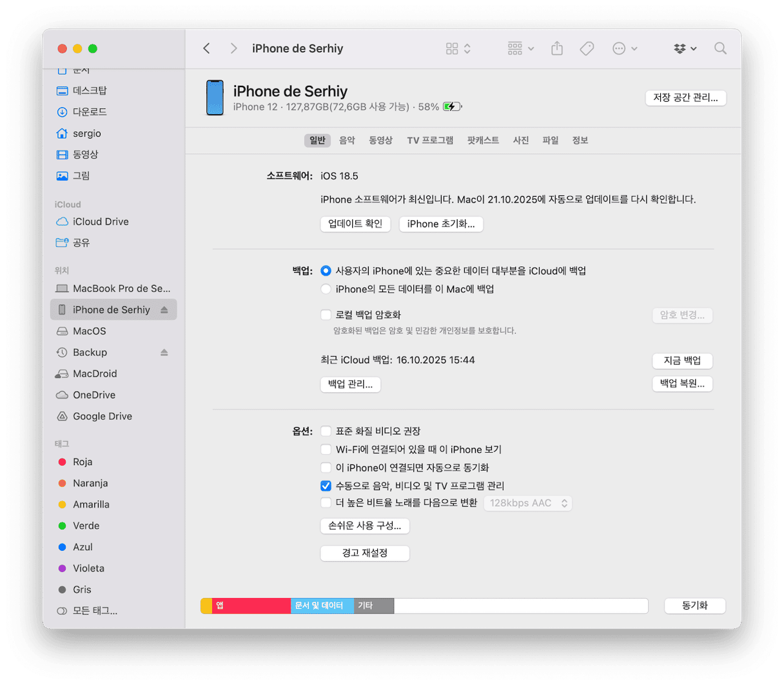Click the 지금 백업 button

[682, 361]
